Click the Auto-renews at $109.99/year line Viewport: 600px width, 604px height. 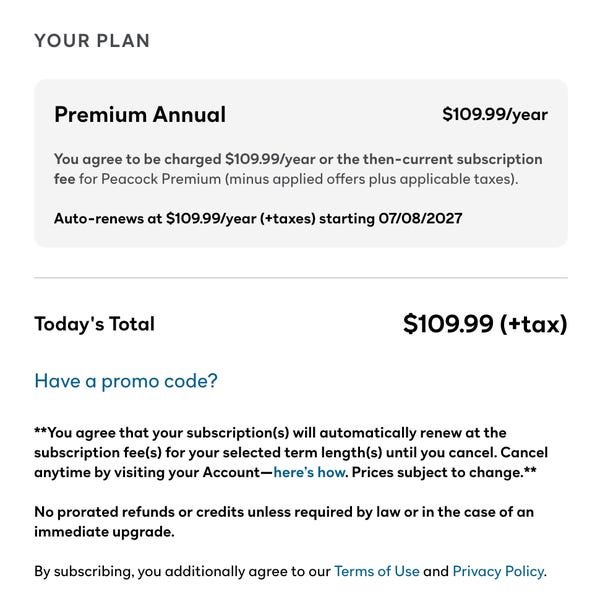coord(258,218)
